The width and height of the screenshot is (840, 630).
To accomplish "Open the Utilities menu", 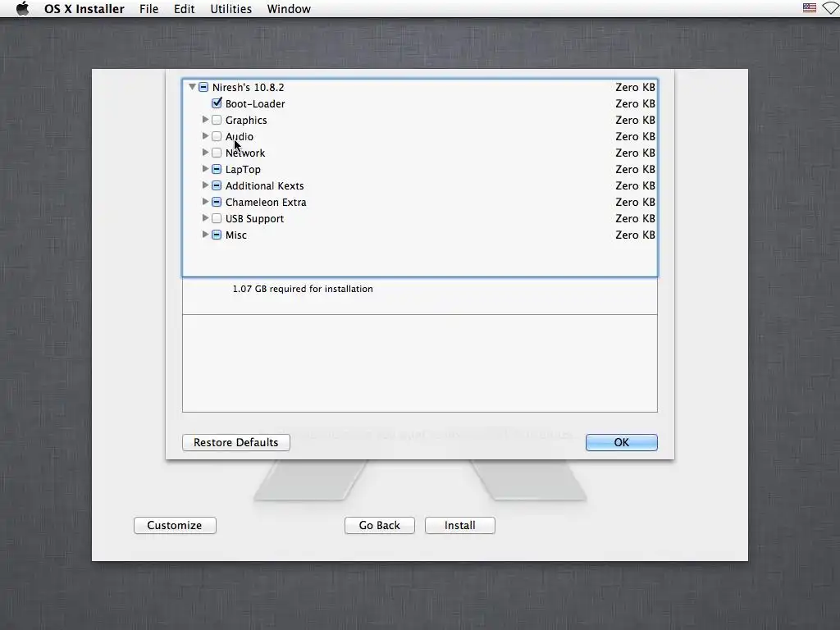I will 231,8.
